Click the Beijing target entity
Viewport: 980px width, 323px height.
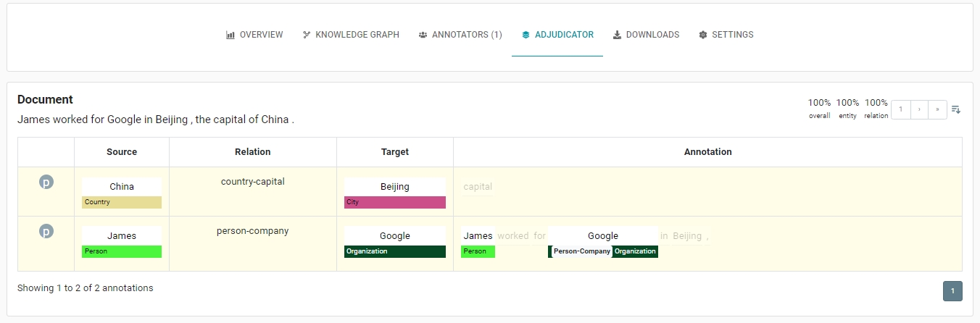(x=395, y=187)
